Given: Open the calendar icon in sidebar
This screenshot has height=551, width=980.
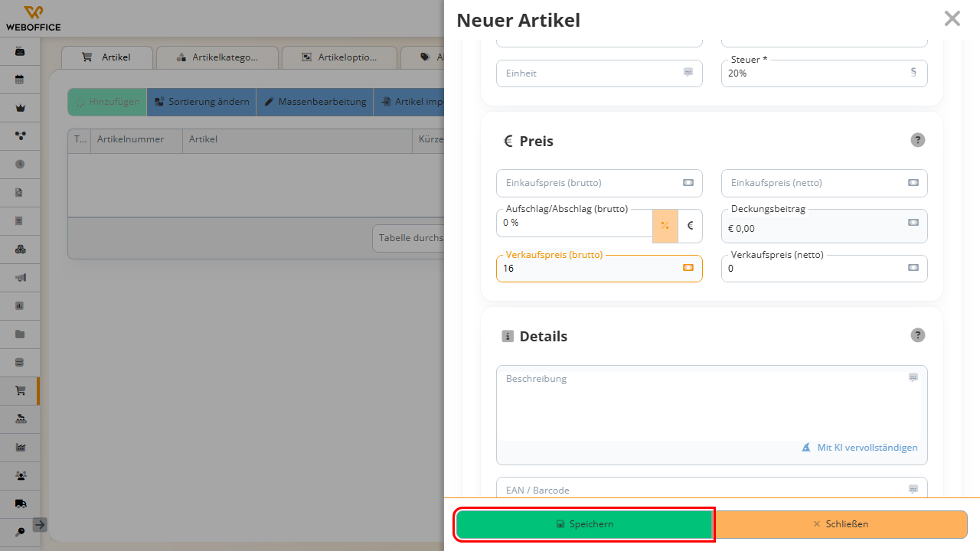Looking at the screenshot, I should pos(20,80).
